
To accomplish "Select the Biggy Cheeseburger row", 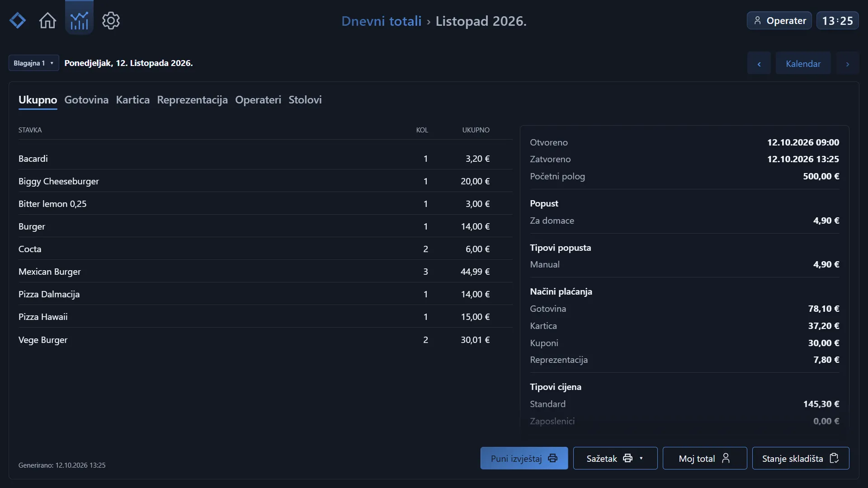I will [265, 181].
